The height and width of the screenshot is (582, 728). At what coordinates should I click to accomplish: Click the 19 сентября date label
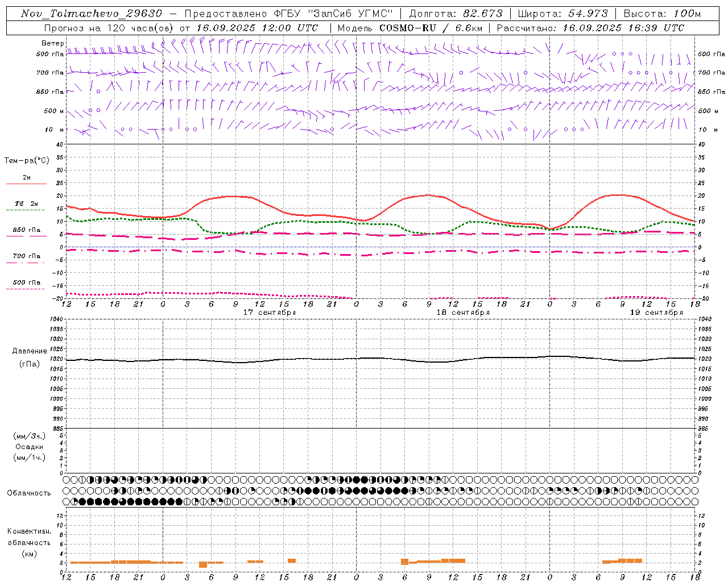656,313
